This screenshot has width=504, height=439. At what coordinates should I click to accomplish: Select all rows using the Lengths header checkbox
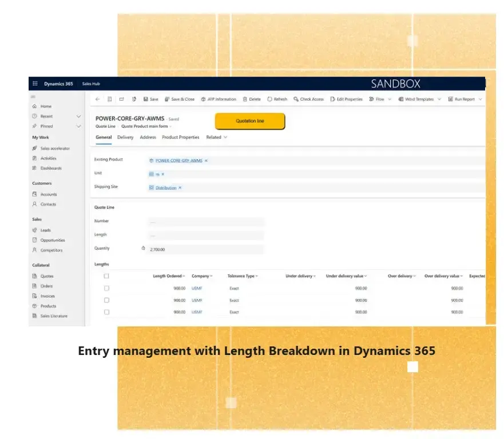pyautogui.click(x=106, y=276)
